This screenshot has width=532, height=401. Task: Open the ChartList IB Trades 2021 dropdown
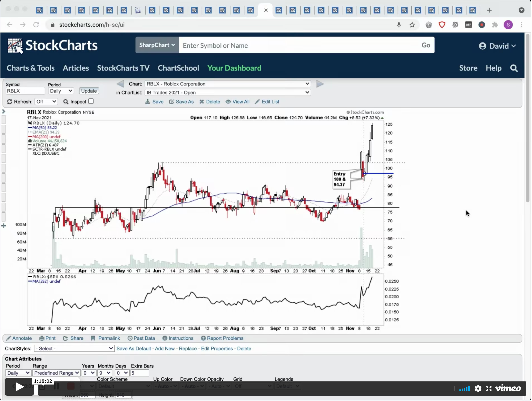[x=227, y=93]
